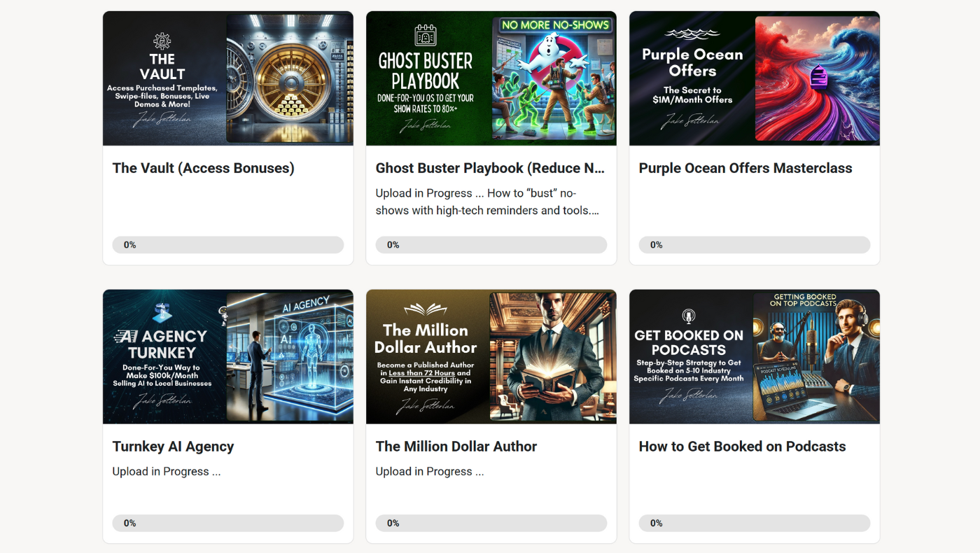Open "The Vault (Access Bonuses)" course title
This screenshot has height=553, width=980.
coord(203,168)
